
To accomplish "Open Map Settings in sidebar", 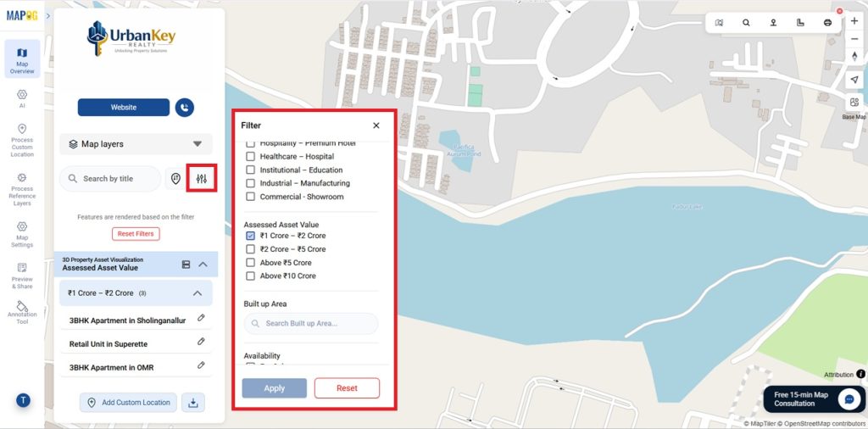I will [22, 235].
